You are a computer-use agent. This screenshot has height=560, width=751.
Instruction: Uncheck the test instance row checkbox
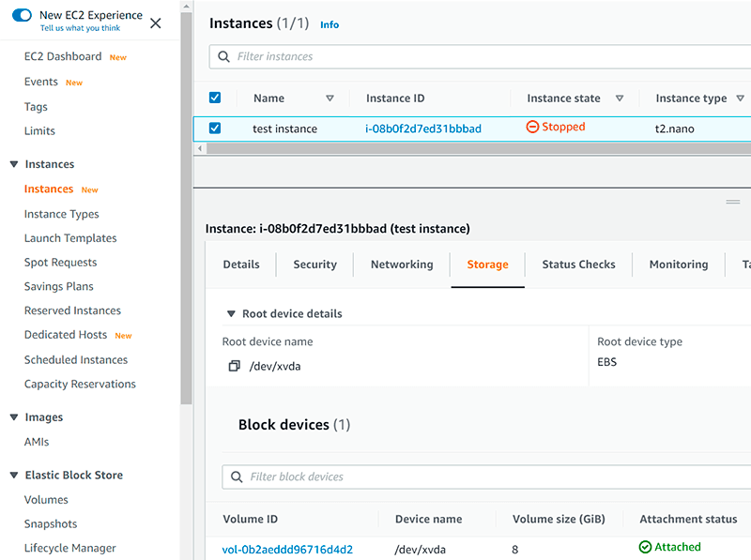pyautogui.click(x=215, y=128)
